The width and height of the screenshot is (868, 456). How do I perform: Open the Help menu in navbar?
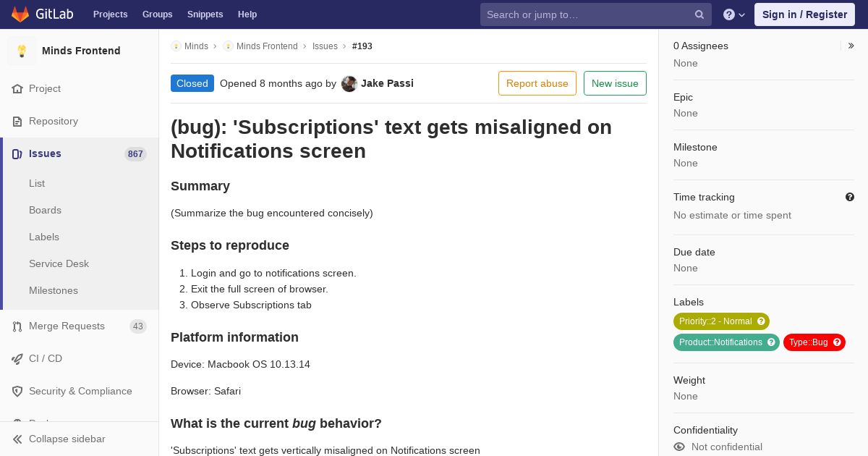coord(247,14)
